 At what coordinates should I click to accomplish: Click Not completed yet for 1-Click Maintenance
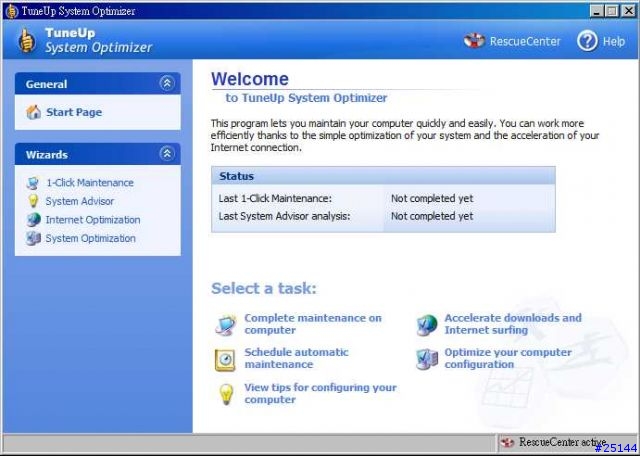[x=432, y=199]
